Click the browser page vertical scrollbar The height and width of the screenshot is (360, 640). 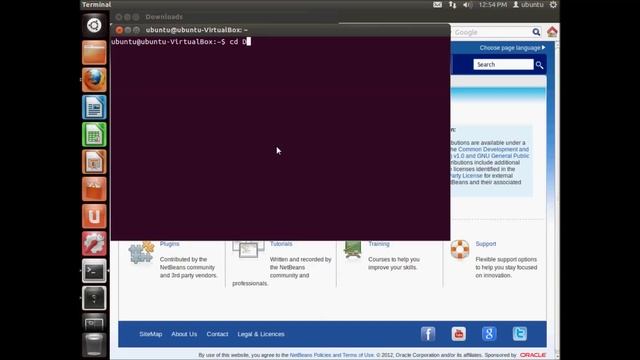557,200
